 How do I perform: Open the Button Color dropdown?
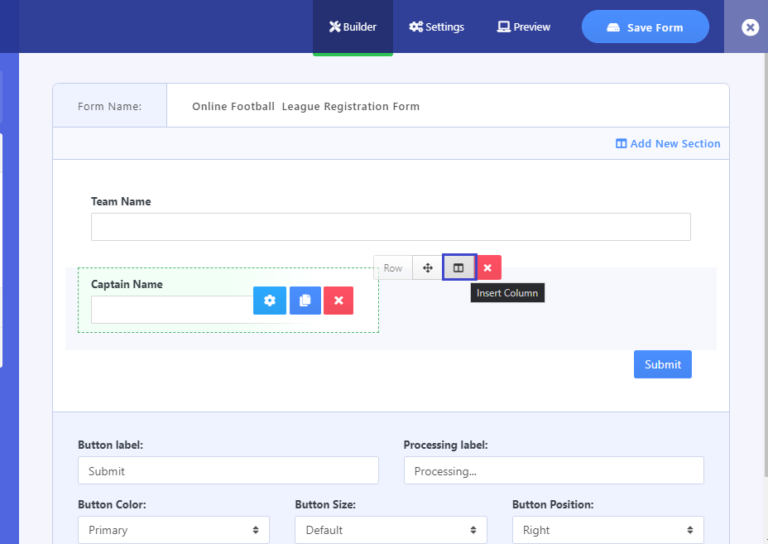pos(173,530)
